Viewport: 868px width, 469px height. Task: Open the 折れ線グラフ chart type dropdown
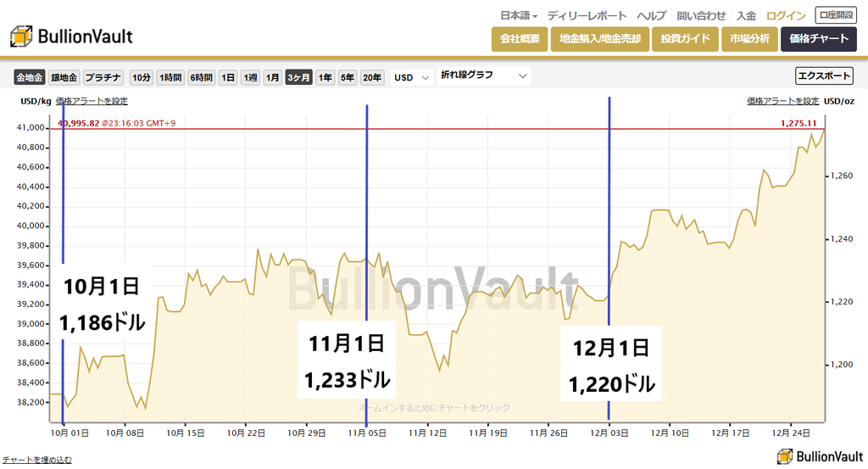(x=484, y=75)
